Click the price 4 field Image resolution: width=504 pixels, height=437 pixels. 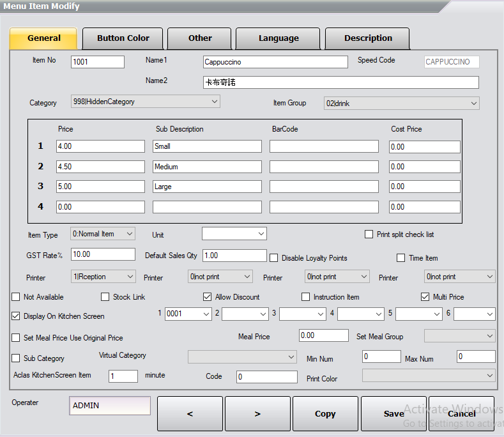coord(100,207)
